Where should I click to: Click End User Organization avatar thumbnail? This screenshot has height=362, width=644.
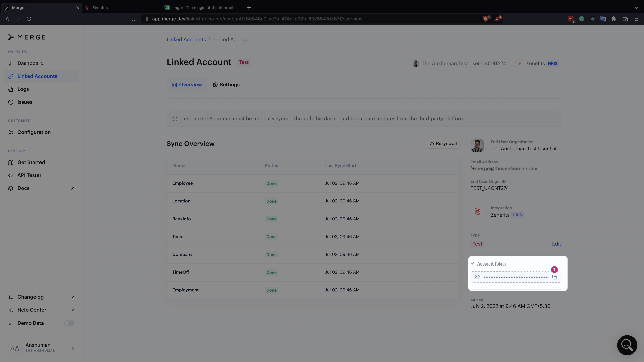[x=477, y=146]
